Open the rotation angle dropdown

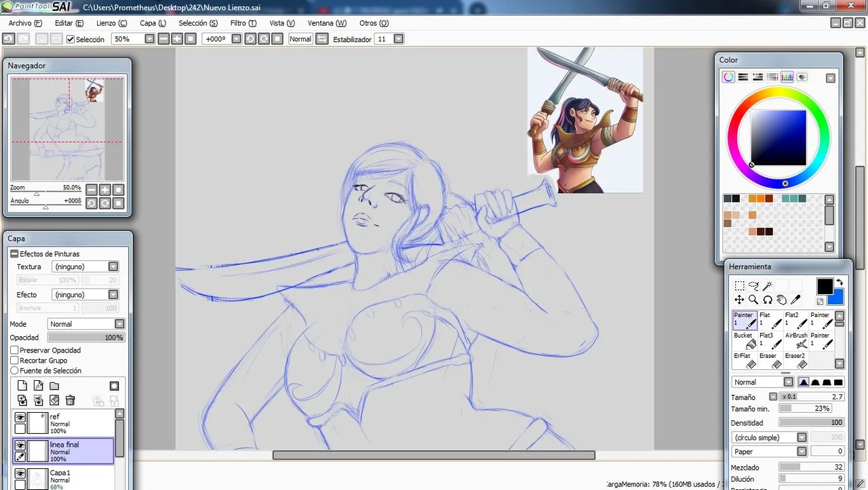[236, 39]
